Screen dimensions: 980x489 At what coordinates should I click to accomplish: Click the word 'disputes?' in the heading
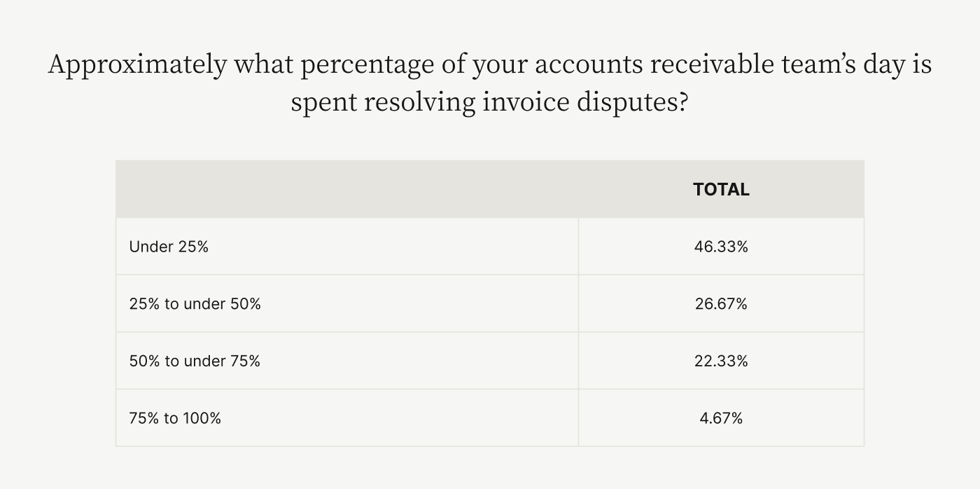632,103
